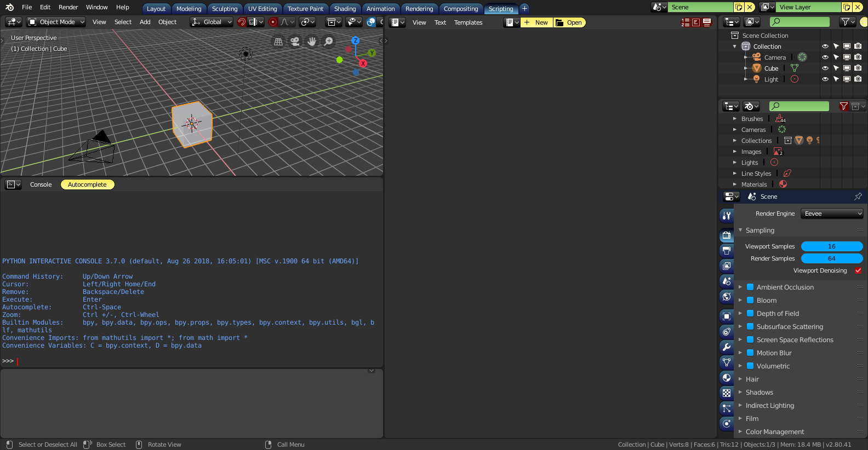Disable Light in renders via camera icon
Viewport: 868px width, 450px height.
click(858, 79)
